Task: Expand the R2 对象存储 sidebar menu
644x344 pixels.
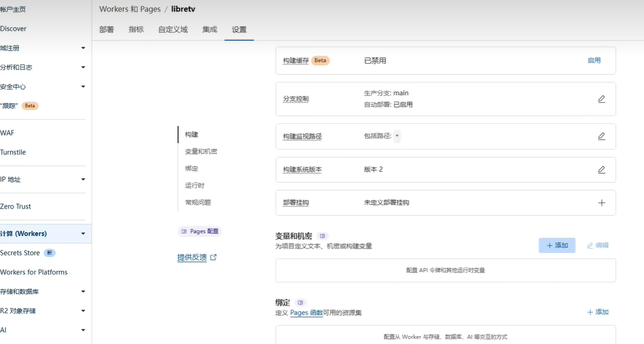Action: (83, 311)
